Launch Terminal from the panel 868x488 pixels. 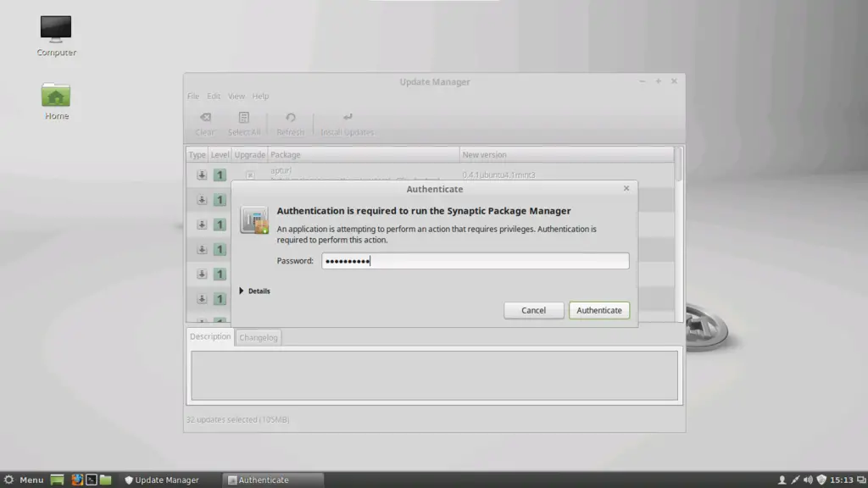92,480
